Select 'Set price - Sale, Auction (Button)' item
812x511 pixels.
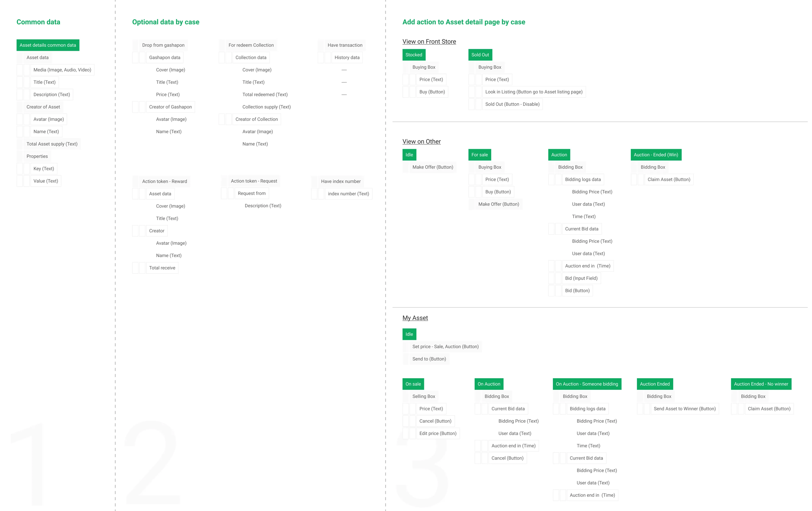(445, 347)
